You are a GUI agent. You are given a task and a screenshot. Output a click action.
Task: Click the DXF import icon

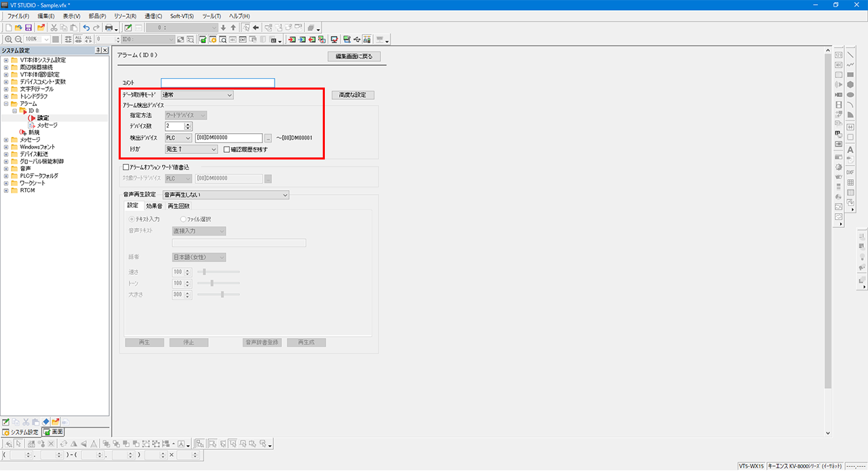(850, 172)
